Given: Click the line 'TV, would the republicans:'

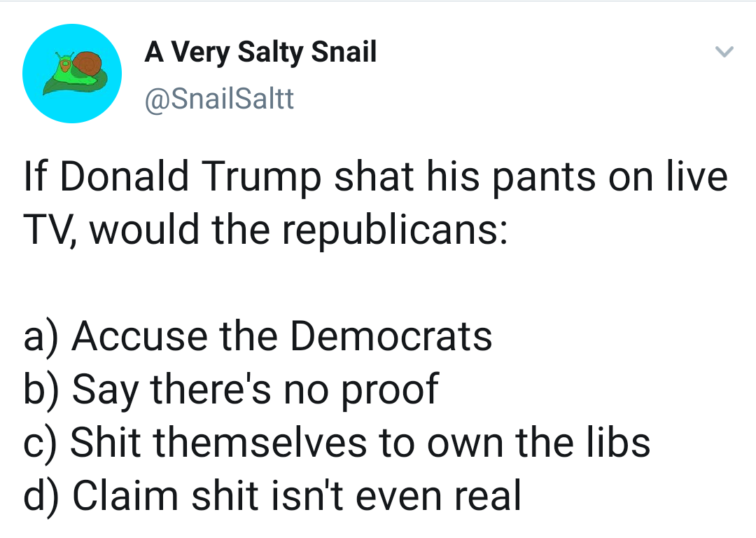Looking at the screenshot, I should pos(265,230).
